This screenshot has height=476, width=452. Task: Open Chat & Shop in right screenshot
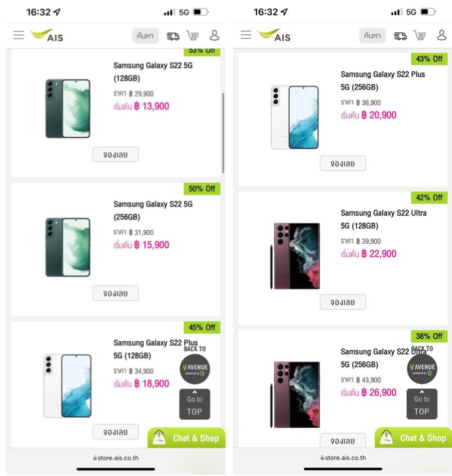coord(414,438)
